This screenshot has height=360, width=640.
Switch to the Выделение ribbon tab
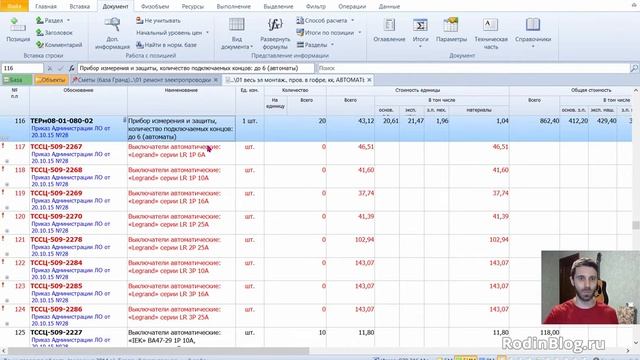click(x=278, y=7)
